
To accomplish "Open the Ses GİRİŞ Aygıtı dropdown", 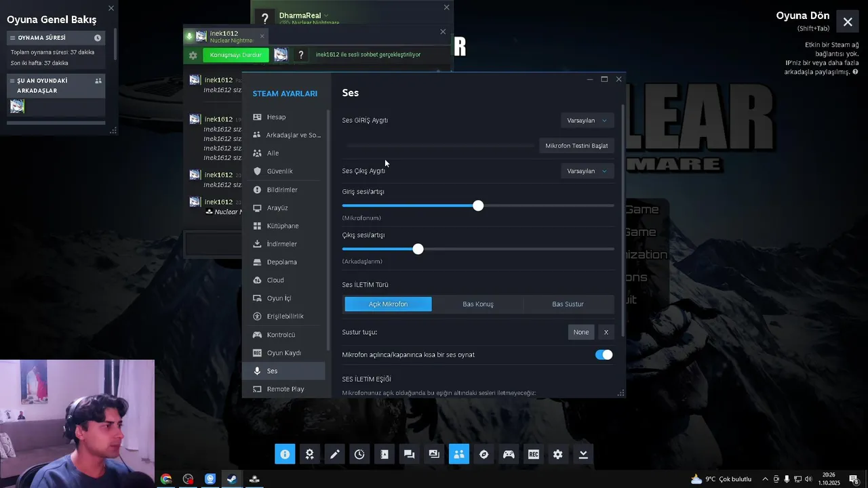I will click(x=587, y=121).
